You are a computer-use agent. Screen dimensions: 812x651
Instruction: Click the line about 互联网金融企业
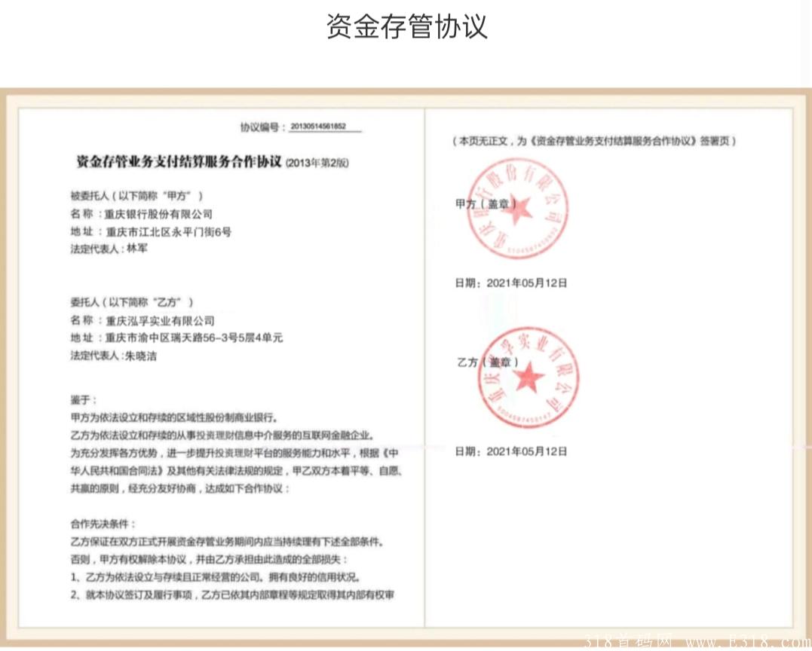(x=222, y=436)
